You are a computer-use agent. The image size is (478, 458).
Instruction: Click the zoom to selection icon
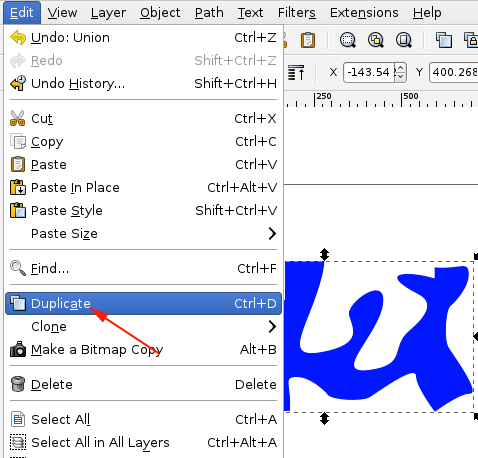tap(347, 40)
